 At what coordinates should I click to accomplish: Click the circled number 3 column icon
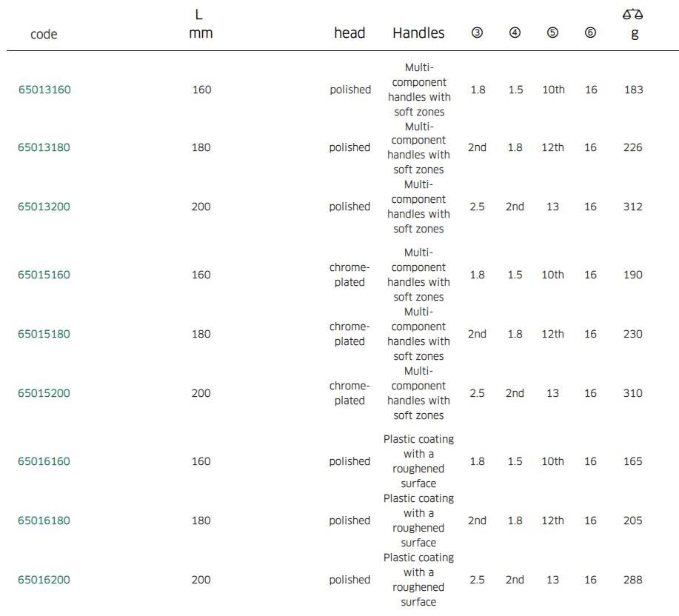(x=478, y=33)
